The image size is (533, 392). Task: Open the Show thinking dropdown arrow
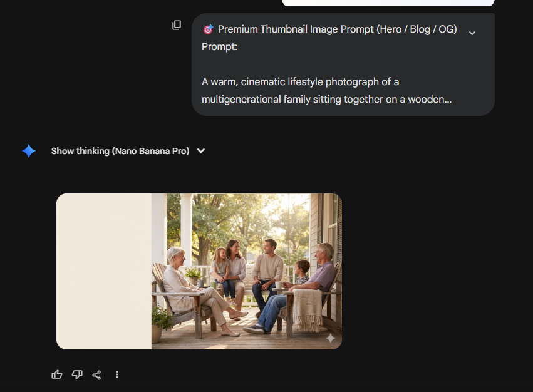pos(201,151)
